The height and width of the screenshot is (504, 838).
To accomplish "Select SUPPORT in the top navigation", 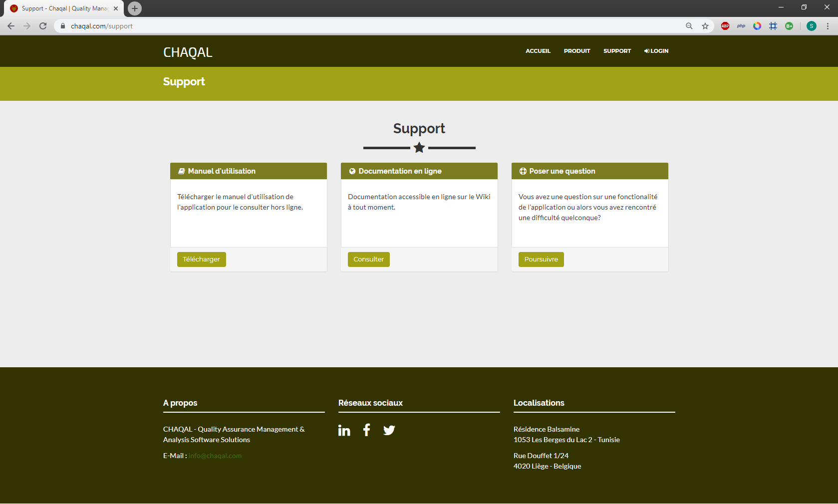I will (617, 51).
